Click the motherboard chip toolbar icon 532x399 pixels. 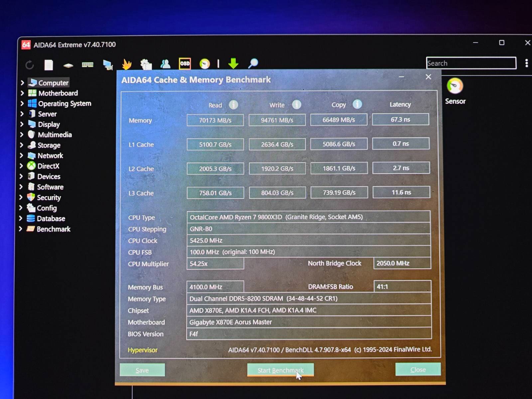[68, 65]
